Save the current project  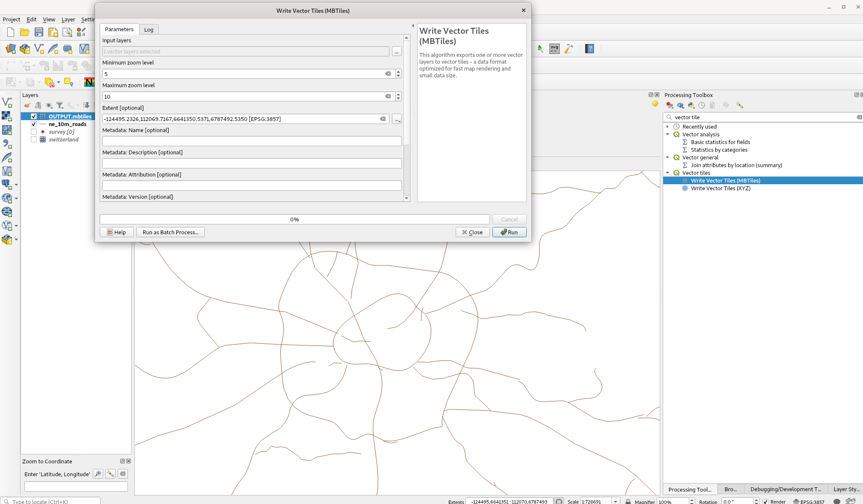(x=39, y=32)
